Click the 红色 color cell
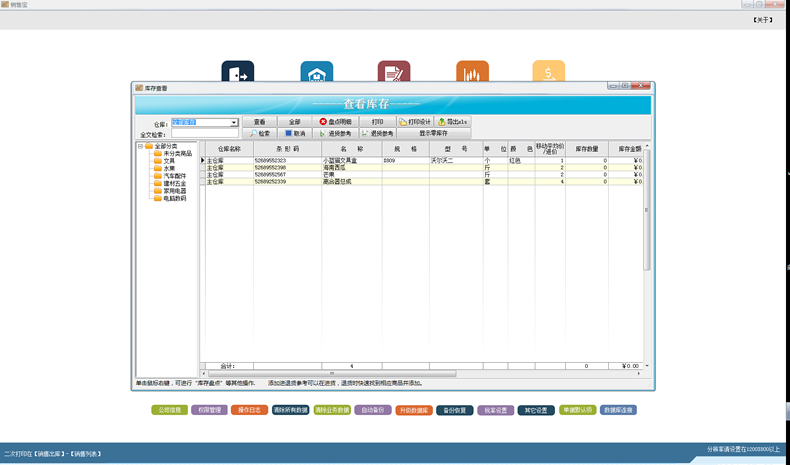 pyautogui.click(x=521, y=161)
